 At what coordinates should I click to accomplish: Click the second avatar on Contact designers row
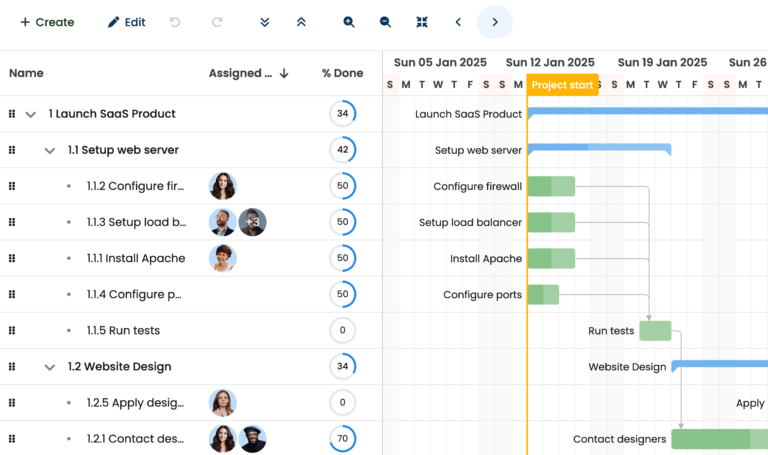click(252, 439)
